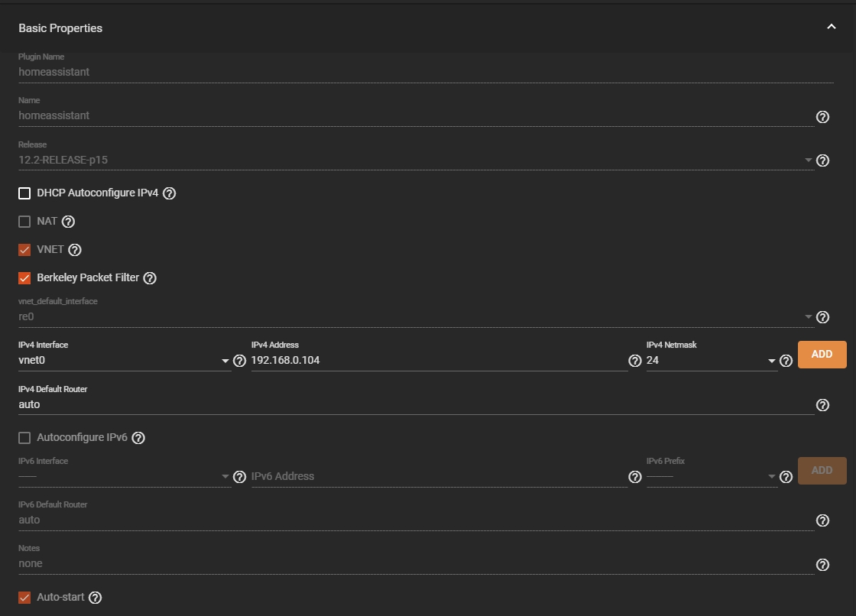Toggle the VNET checkbox
856x616 pixels.
click(x=24, y=250)
